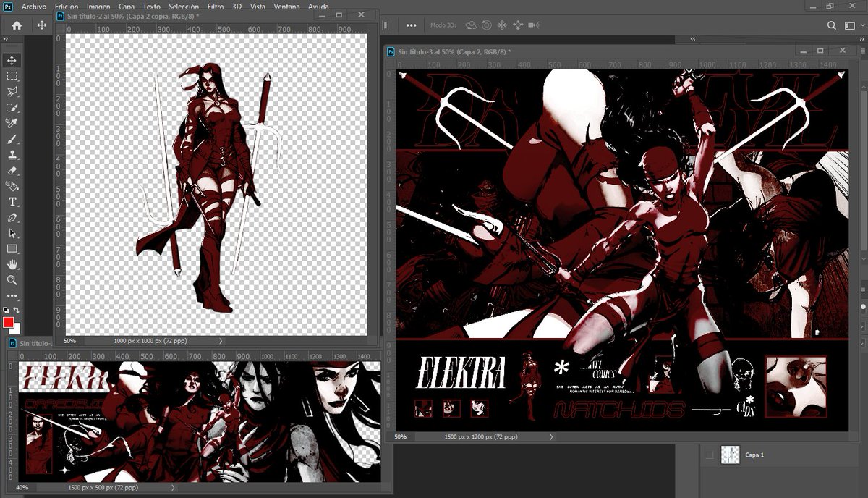Select the Brush tool

coord(12,139)
